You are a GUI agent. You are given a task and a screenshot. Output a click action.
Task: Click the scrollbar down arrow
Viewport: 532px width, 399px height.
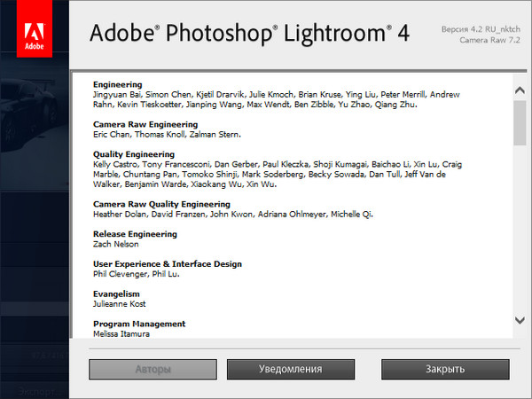(x=520, y=321)
